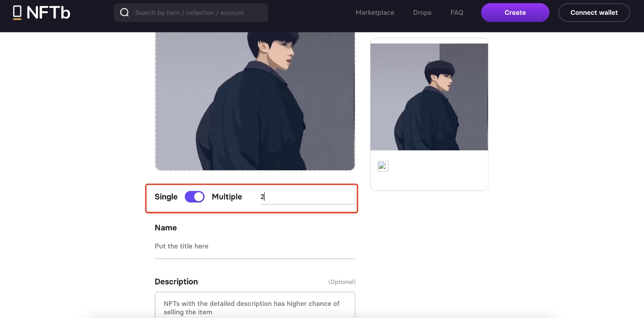Click the quantity field showing 2

[x=308, y=197]
